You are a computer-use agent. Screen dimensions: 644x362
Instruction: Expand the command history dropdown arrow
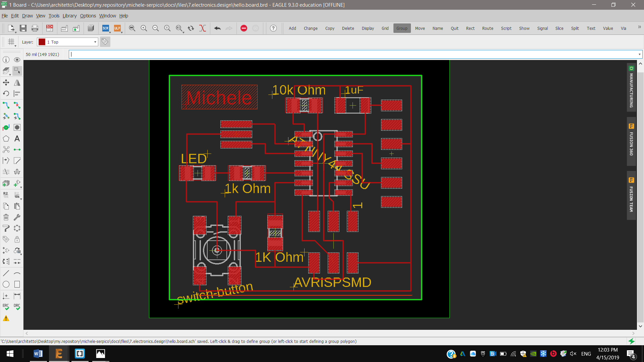pyautogui.click(x=639, y=54)
